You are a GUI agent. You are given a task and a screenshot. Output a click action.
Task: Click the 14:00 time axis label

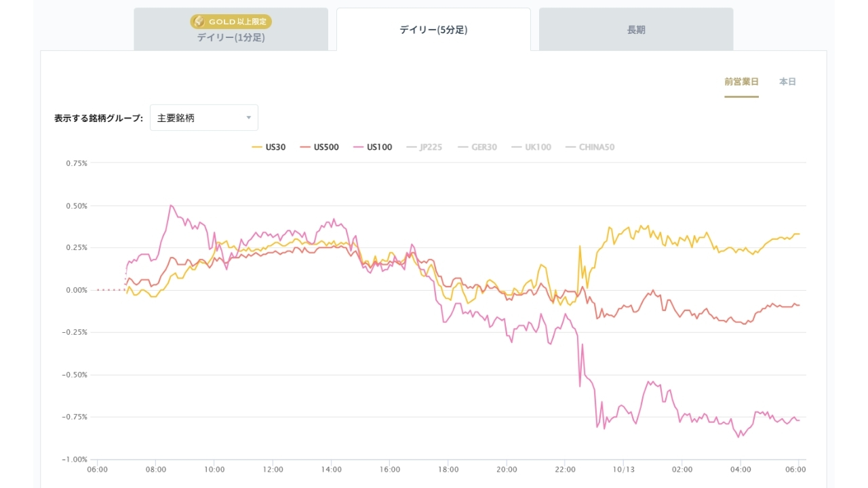click(331, 469)
